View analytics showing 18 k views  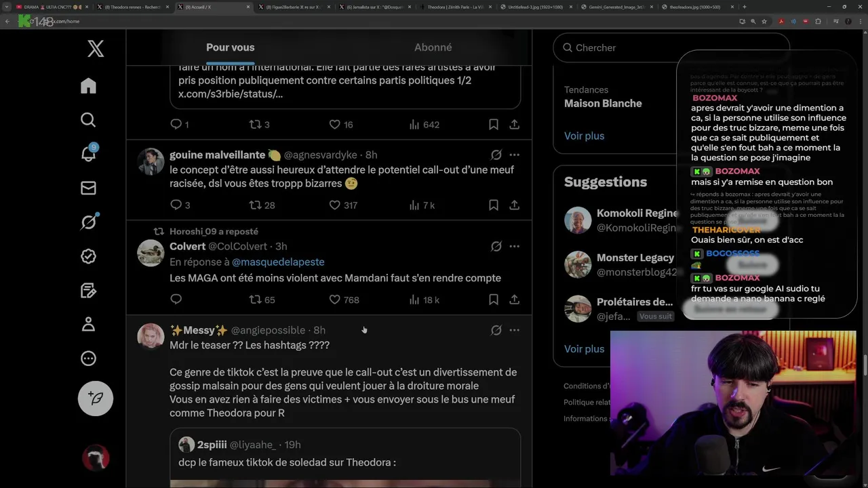pos(425,299)
